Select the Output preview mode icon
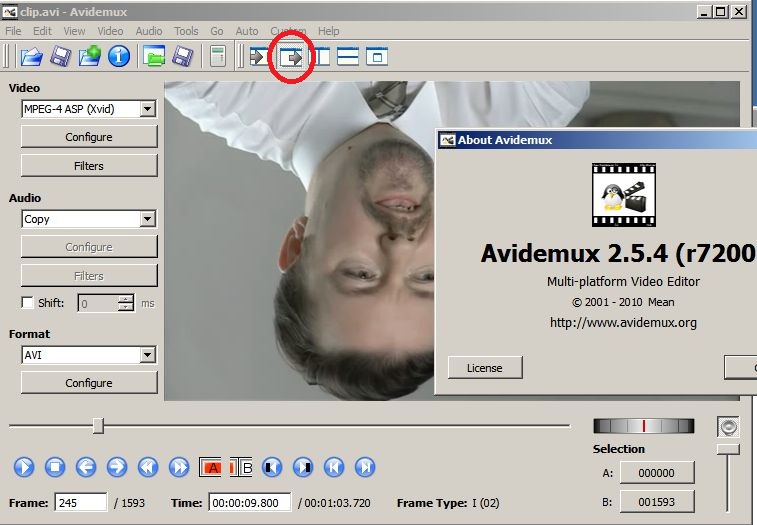 [x=291, y=58]
